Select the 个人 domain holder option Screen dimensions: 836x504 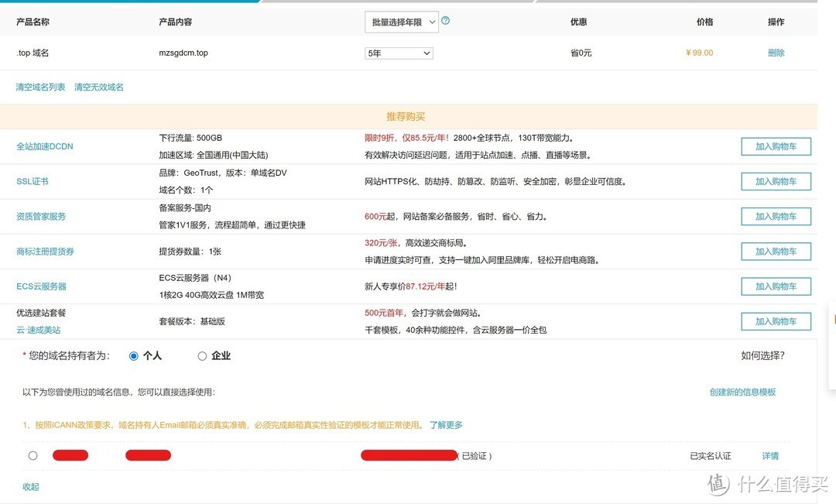(x=133, y=355)
